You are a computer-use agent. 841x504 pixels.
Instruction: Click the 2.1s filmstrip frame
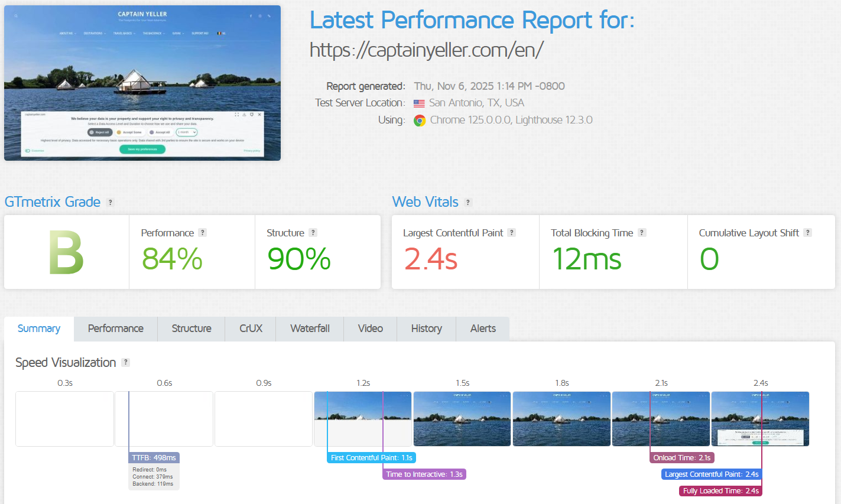[x=661, y=419]
